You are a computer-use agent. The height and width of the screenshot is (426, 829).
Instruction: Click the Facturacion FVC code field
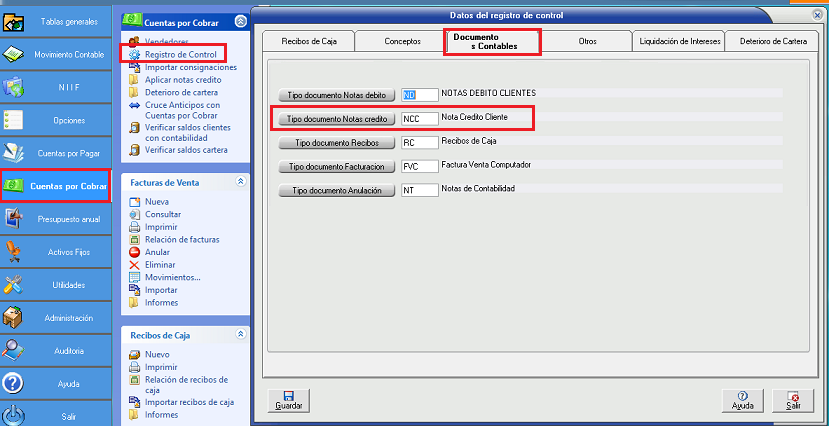420,166
